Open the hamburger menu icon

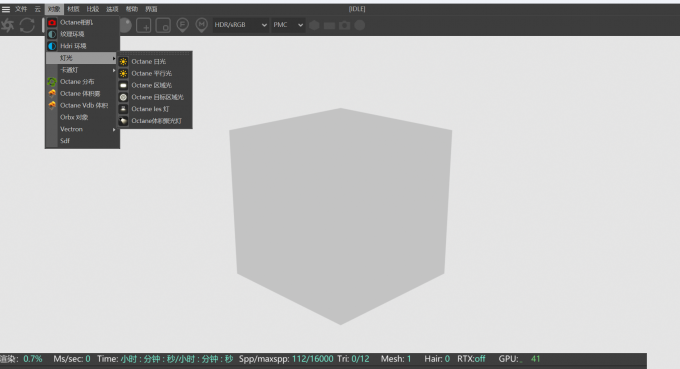coord(6,9)
